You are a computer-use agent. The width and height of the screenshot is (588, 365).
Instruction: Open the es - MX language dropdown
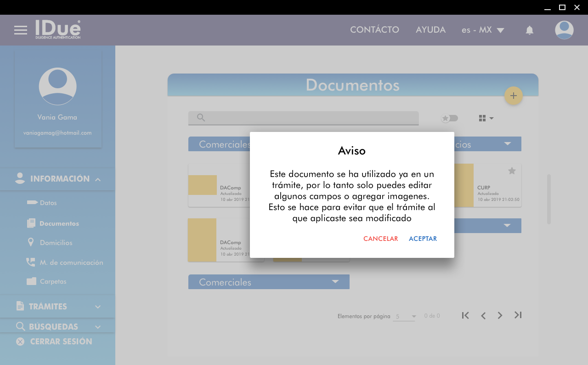[x=483, y=30]
